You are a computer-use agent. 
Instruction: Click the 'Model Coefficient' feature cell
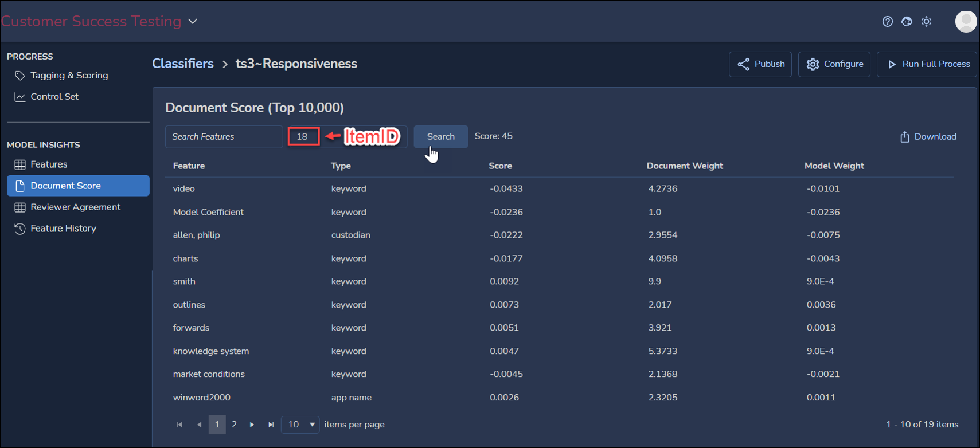click(x=208, y=212)
